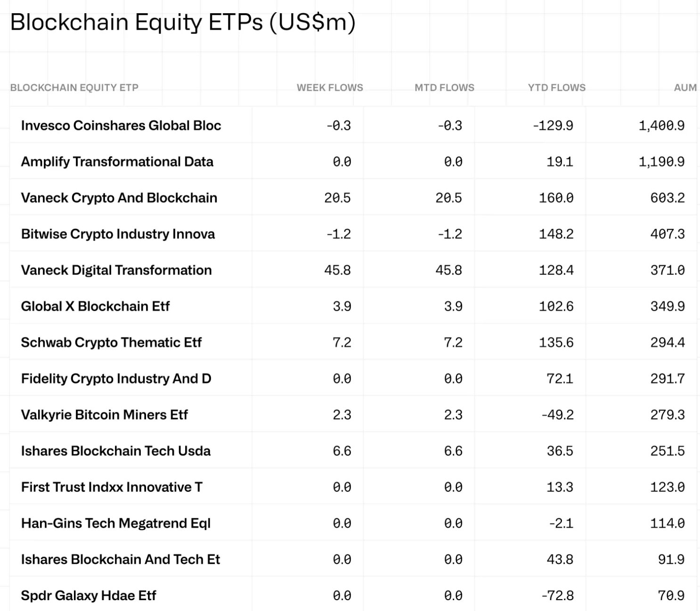Screen dimensions: 700x611
Task: Select the Blockchain Equity ETPs title
Action: point(183,22)
